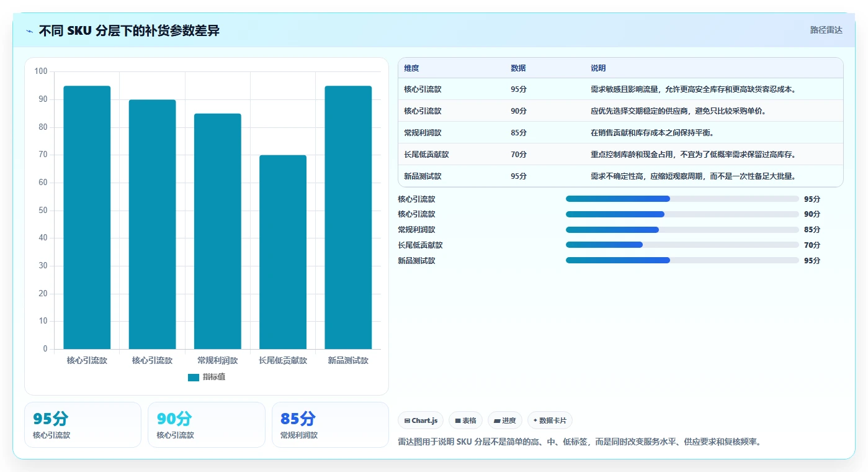Click the icon in the 进度 chip

point(497,421)
